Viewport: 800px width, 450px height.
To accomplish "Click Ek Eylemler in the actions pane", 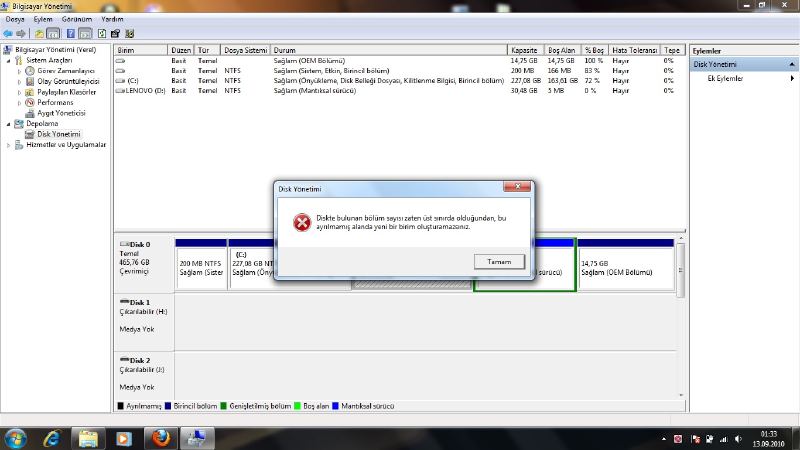I will pyautogui.click(x=725, y=78).
